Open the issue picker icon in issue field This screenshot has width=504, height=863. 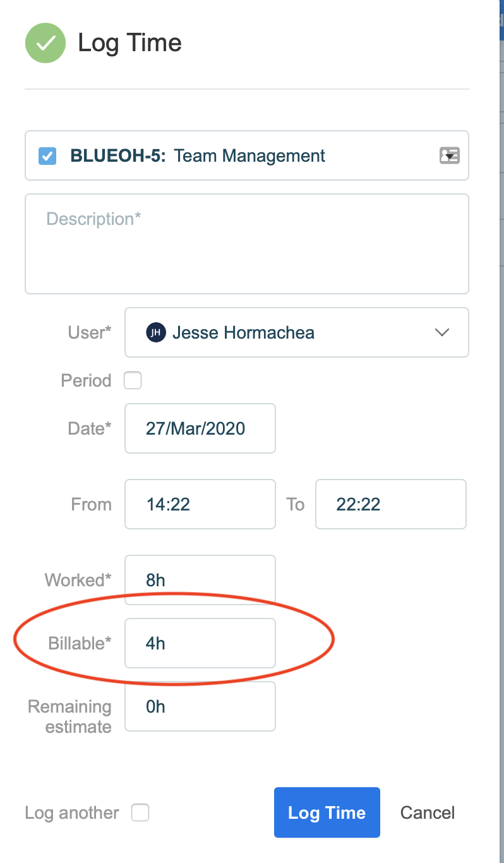pos(449,155)
